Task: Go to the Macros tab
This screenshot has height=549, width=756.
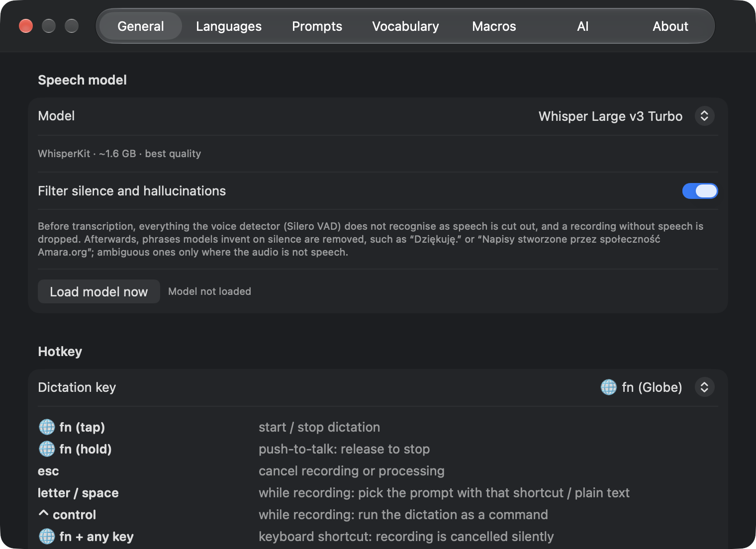Action: pos(494,26)
